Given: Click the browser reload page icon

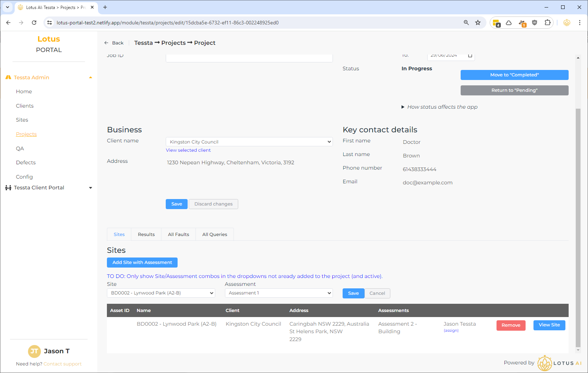Looking at the screenshot, I should click(34, 23).
